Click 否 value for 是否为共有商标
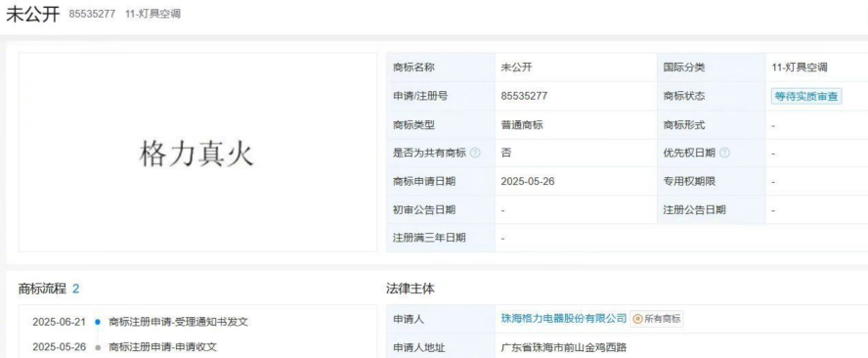Image resolution: width=868 pixels, height=358 pixels. click(x=505, y=153)
